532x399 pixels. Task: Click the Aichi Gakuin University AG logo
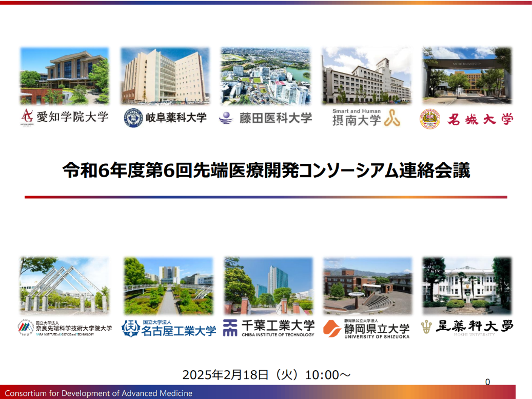tap(27, 117)
